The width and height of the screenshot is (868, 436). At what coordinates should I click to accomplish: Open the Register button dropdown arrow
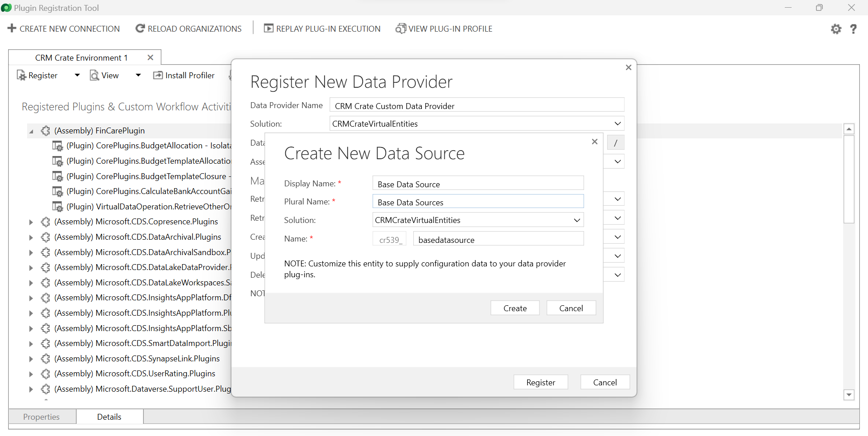point(76,75)
